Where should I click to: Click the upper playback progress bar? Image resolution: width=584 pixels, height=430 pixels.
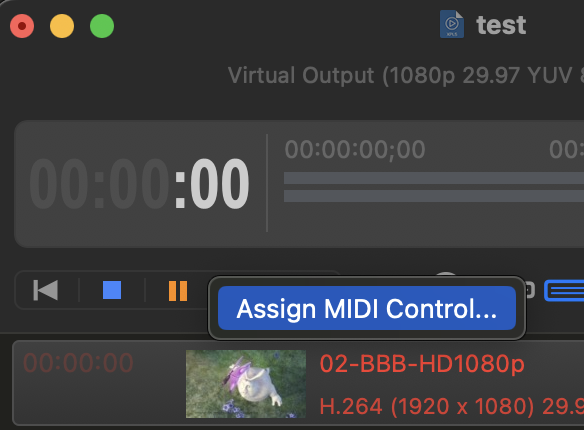coord(434,178)
